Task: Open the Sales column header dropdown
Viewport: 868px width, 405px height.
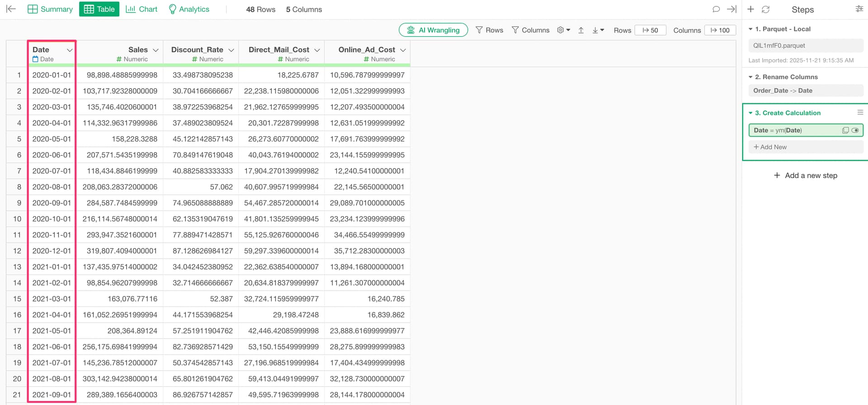Action: (156, 50)
